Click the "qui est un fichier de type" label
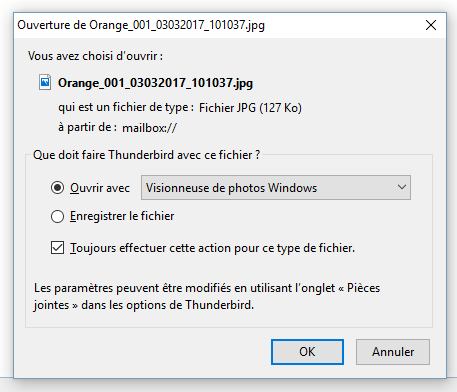 pos(126,107)
